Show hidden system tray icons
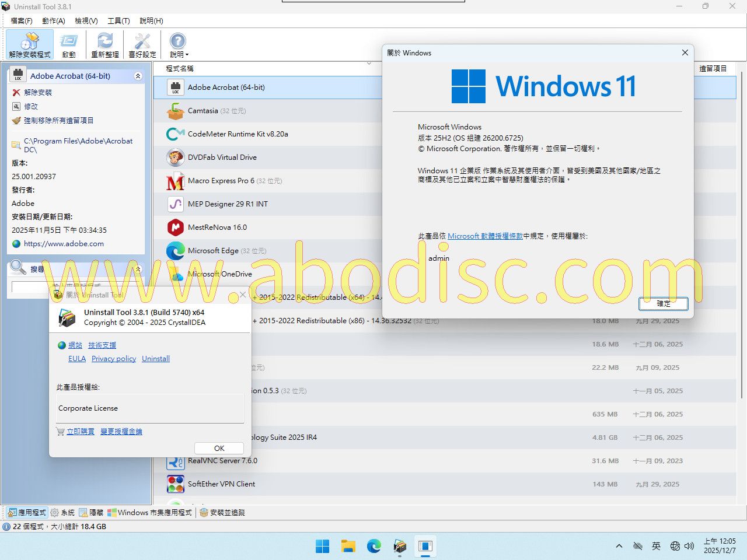 (619, 546)
